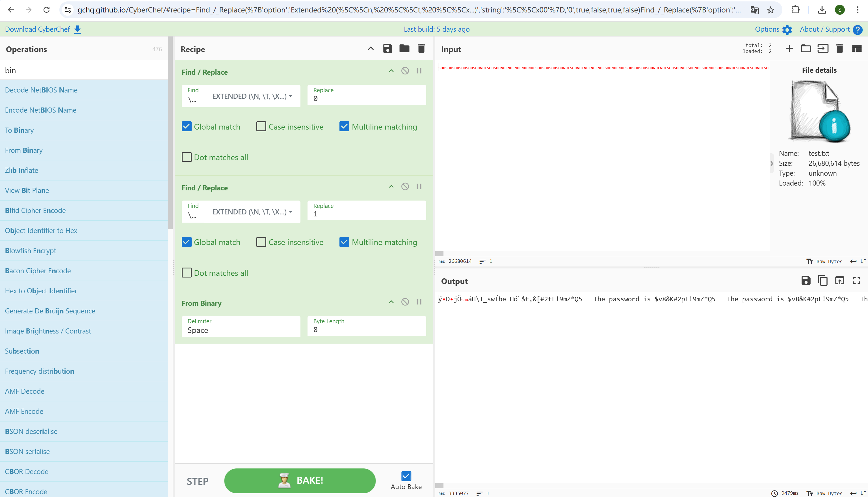Maximise the output pane icon
This screenshot has height=497, width=868.
click(857, 281)
